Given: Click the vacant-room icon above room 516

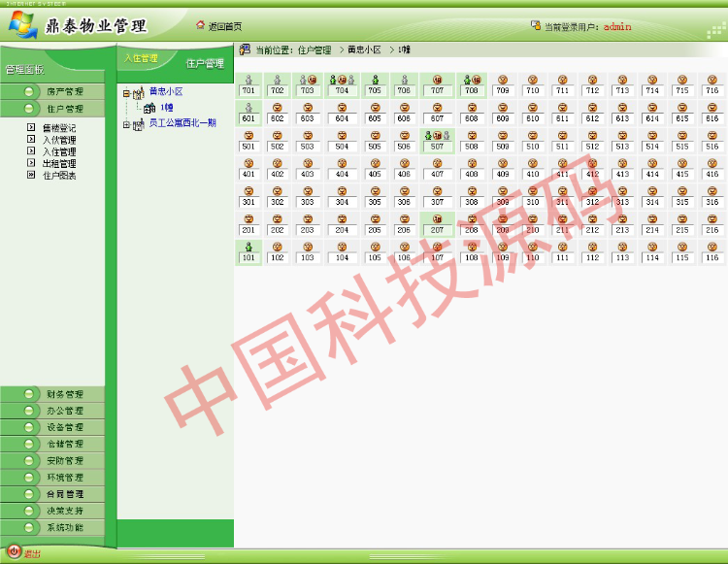Looking at the screenshot, I should pyautogui.click(x=712, y=136).
